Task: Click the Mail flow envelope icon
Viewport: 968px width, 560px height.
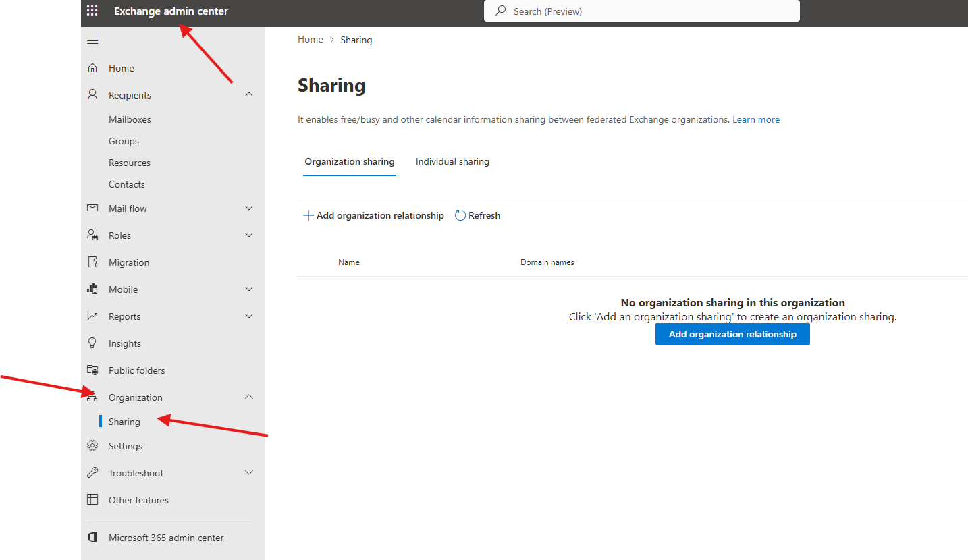Action: pos(92,208)
